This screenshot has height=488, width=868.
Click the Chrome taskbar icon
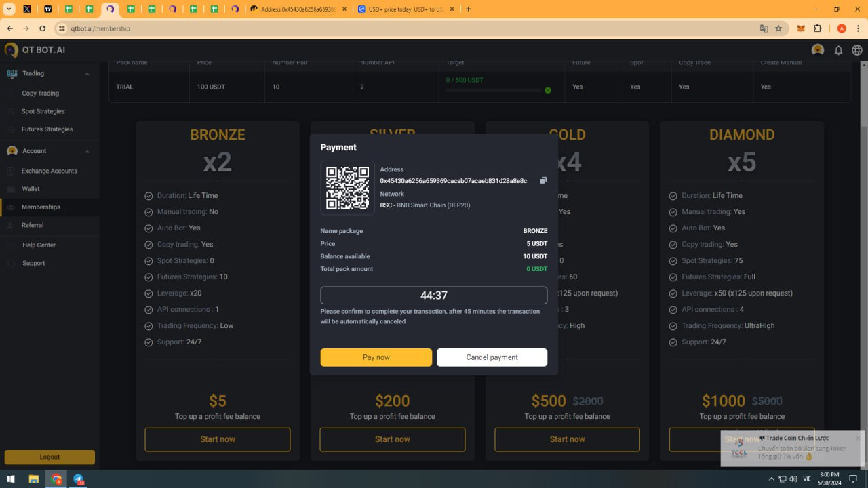(x=56, y=479)
